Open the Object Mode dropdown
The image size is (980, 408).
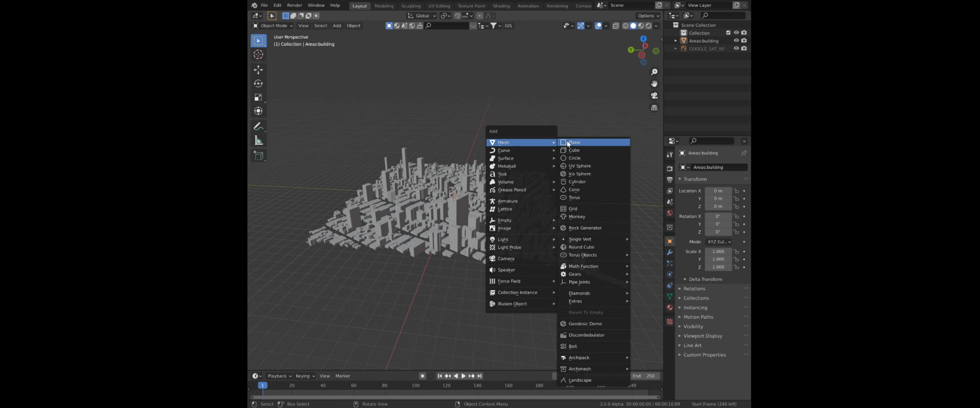point(273,26)
